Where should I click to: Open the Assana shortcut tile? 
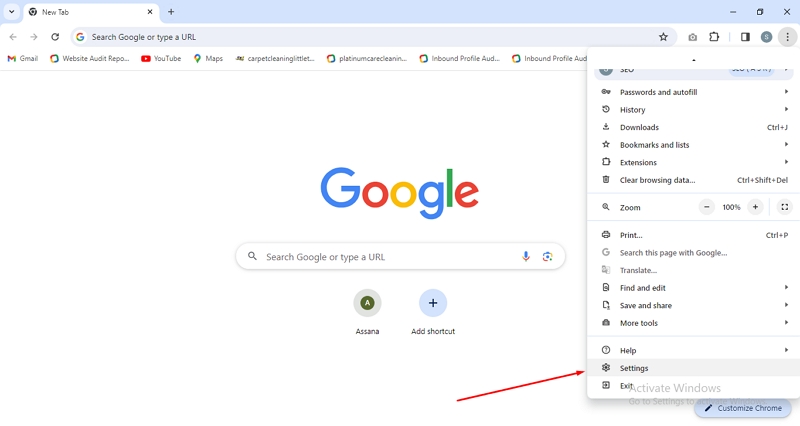367,312
